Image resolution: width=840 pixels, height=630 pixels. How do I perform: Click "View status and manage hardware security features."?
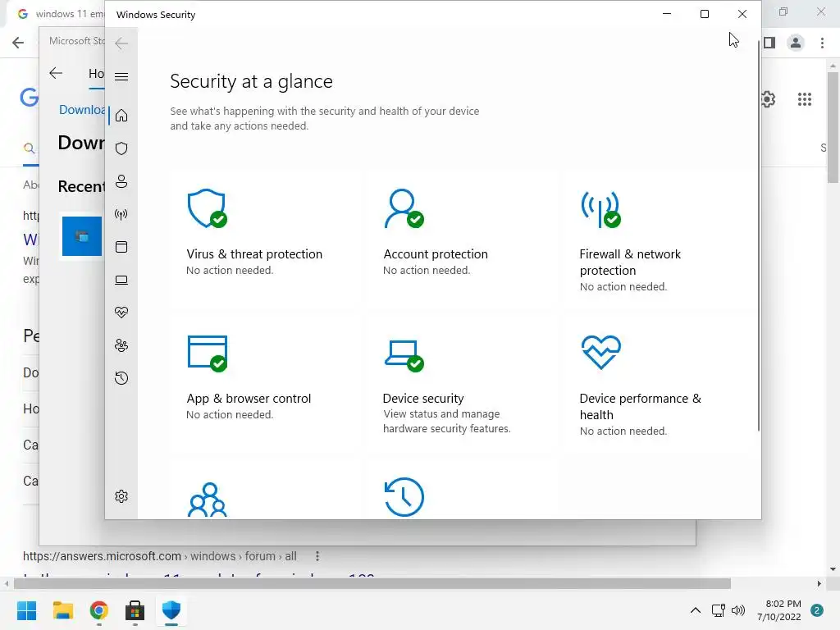pyautogui.click(x=447, y=422)
